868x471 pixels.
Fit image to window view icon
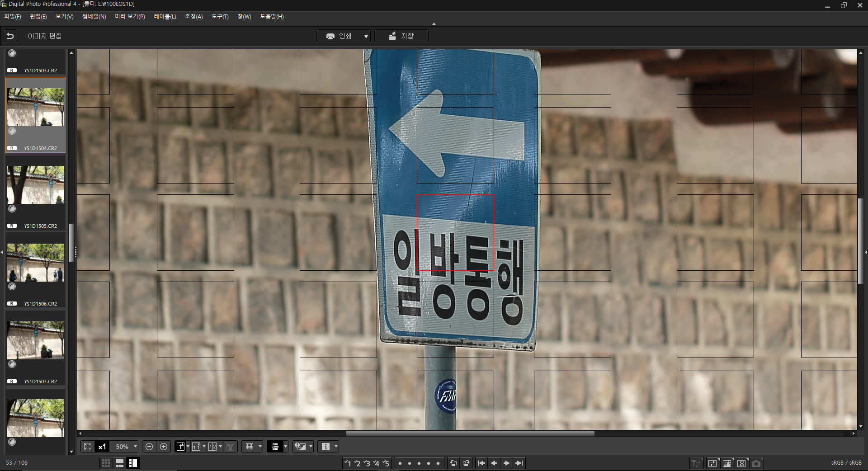(x=88, y=447)
